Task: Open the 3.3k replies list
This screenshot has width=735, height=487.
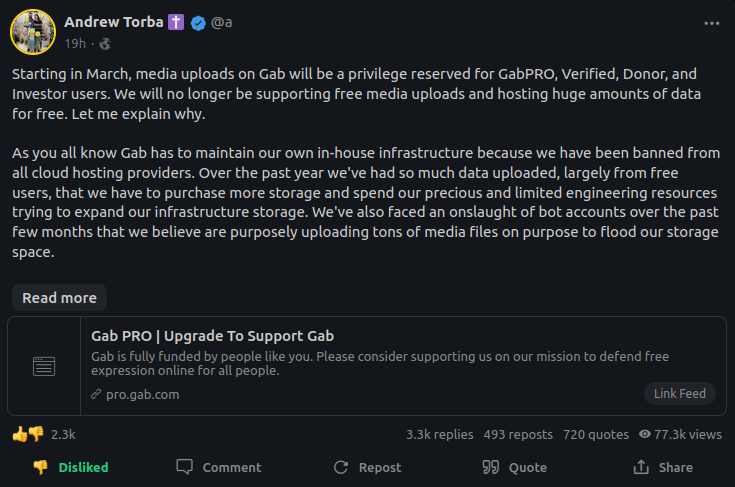Action: 440,435
